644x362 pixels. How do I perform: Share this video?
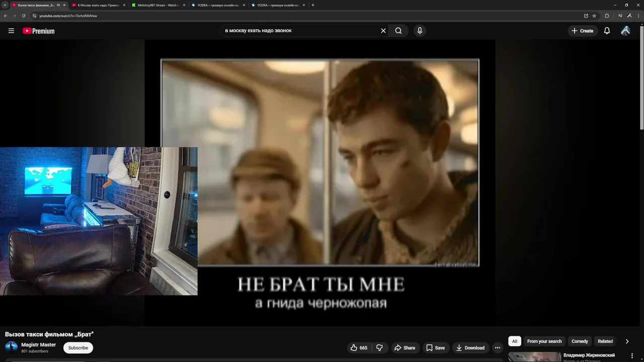pos(405,348)
